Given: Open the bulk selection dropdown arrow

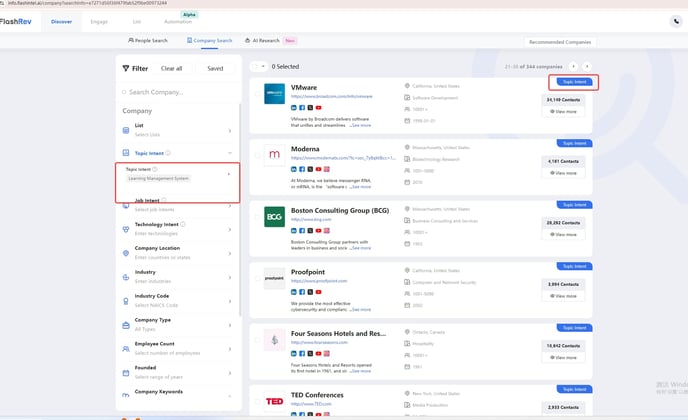Looking at the screenshot, I should [x=263, y=66].
